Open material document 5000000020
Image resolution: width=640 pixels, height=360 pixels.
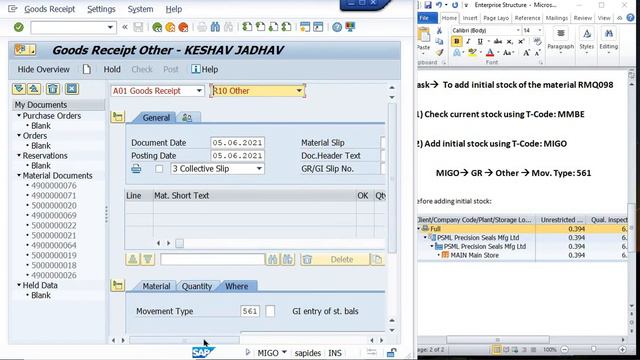tap(54, 205)
